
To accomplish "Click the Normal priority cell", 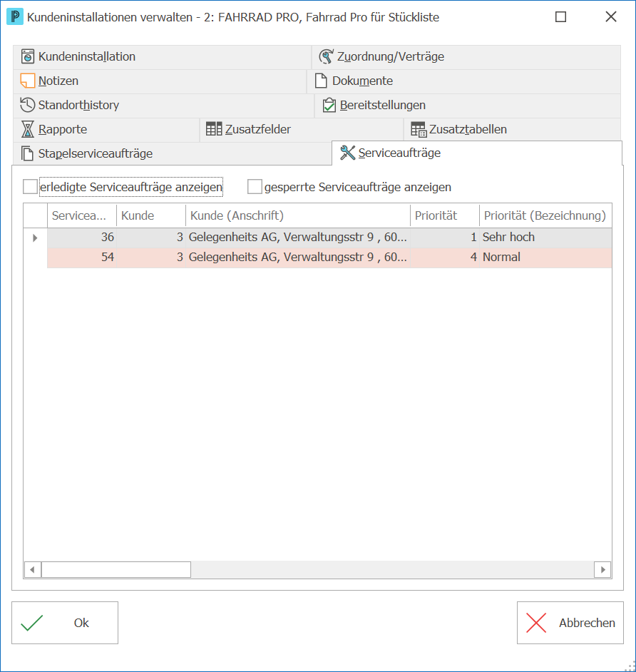I will (x=545, y=258).
